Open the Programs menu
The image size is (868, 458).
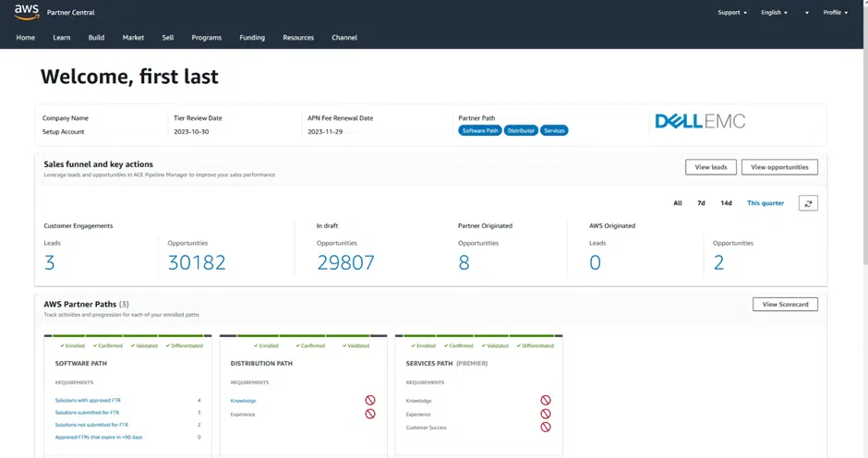(x=207, y=38)
